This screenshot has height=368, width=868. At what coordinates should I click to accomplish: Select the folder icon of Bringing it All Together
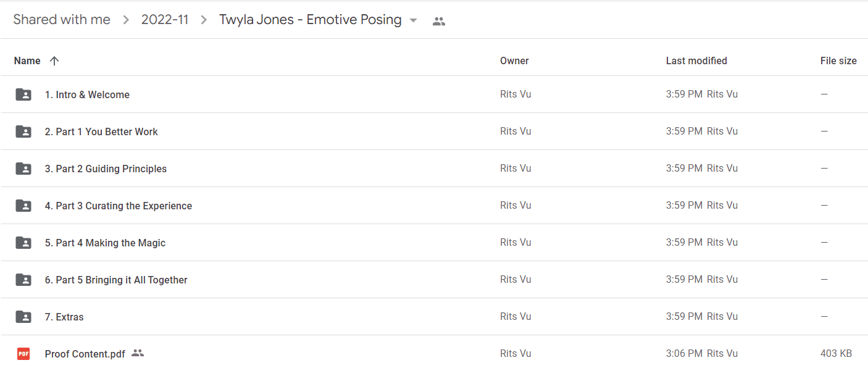pos(23,280)
